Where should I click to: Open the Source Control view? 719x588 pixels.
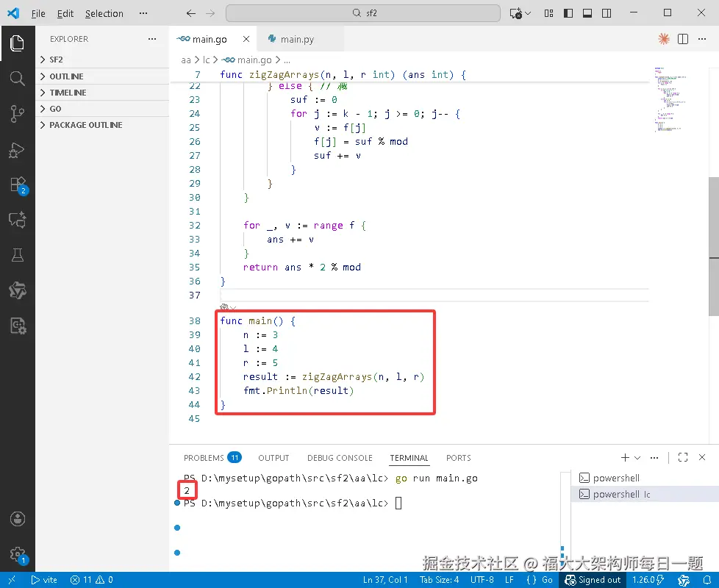pyautogui.click(x=17, y=114)
